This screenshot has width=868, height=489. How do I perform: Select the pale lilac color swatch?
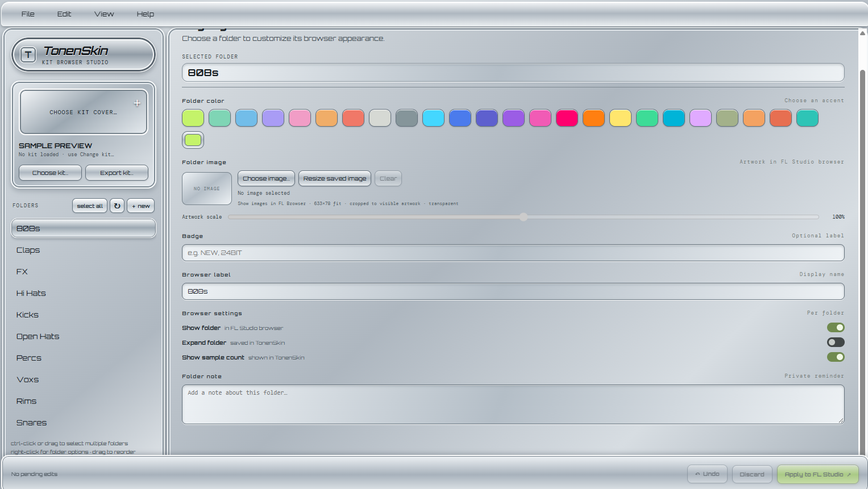[x=700, y=118]
